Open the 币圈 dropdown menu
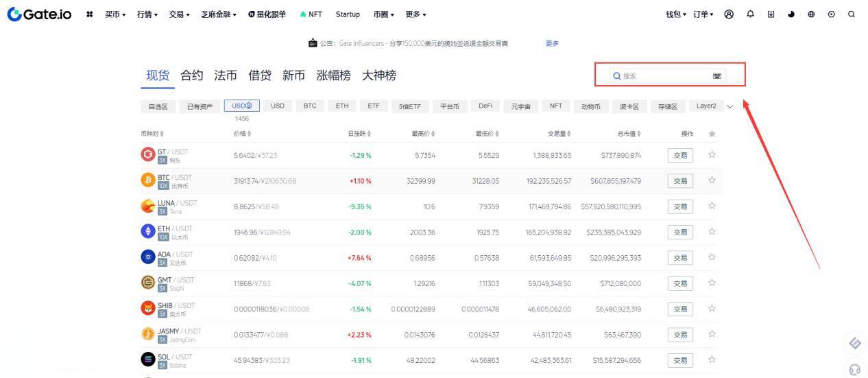The width and height of the screenshot is (868, 378). (x=384, y=14)
